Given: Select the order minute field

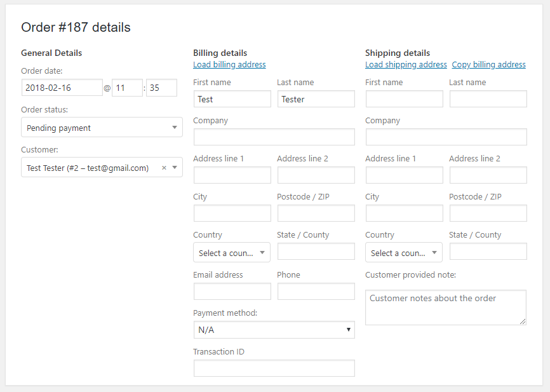Looking at the screenshot, I should click(x=161, y=88).
